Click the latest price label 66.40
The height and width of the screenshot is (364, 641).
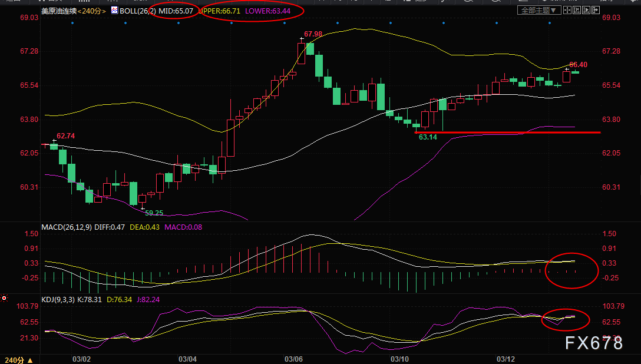(x=578, y=64)
